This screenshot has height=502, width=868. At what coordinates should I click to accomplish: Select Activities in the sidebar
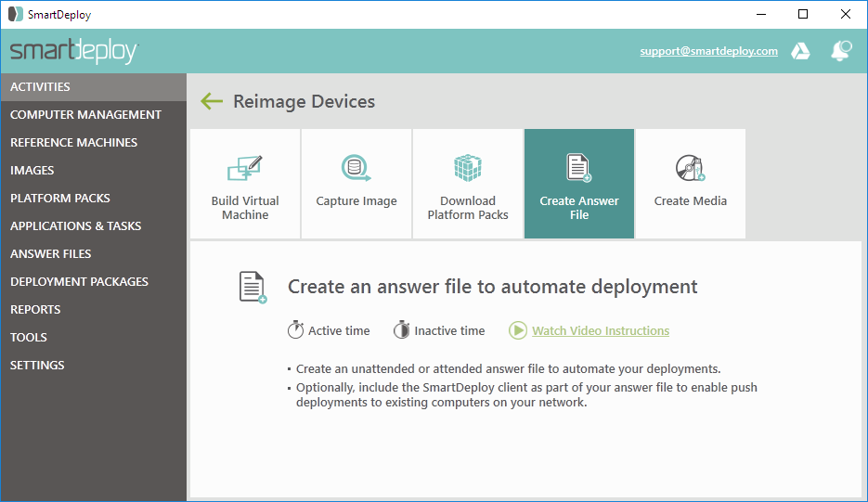point(94,87)
